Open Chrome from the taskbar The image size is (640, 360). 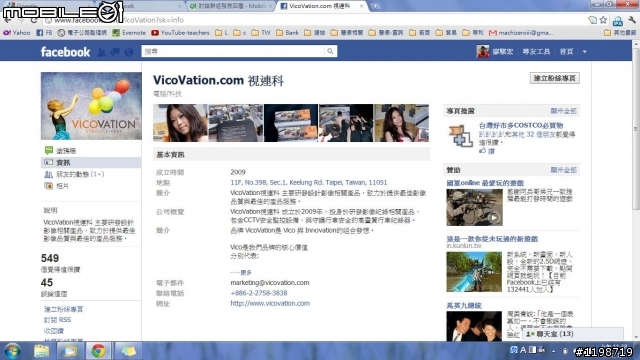tap(98, 351)
